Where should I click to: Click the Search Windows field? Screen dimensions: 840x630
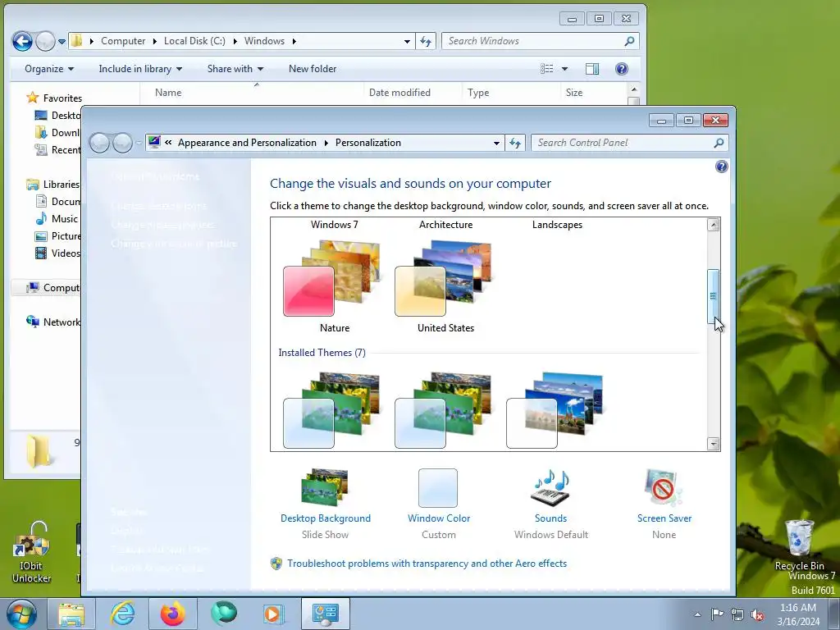click(x=540, y=41)
